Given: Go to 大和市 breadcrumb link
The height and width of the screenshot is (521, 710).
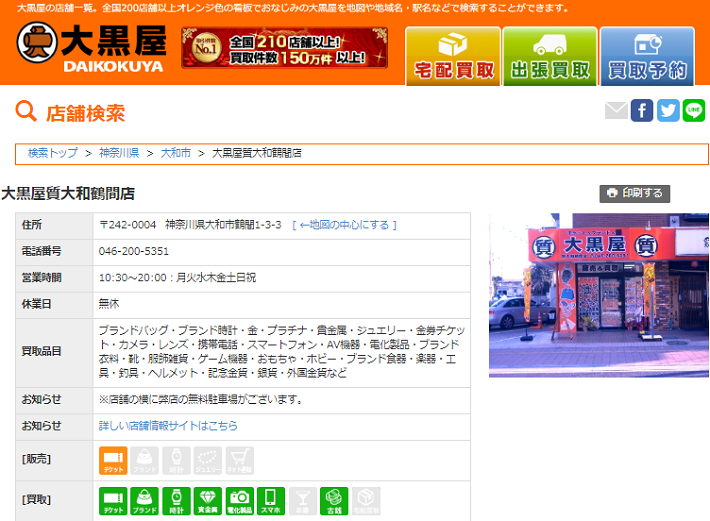Looking at the screenshot, I should [x=176, y=153].
